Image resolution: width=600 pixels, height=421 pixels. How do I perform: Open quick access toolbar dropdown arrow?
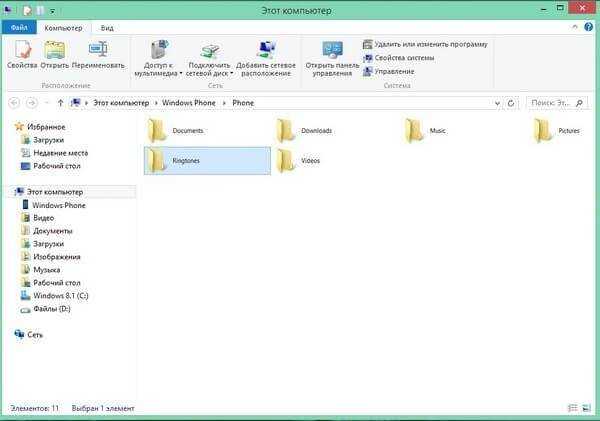coord(52,11)
